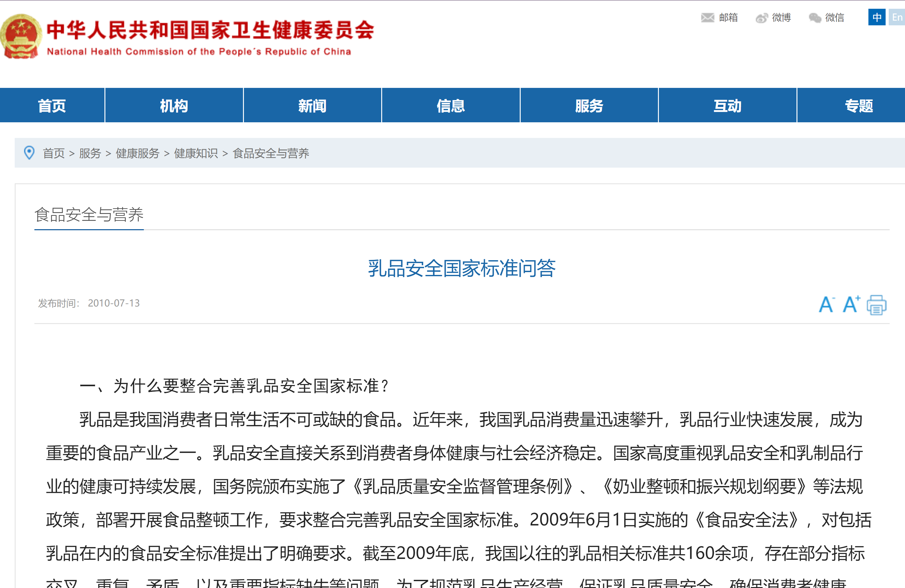Viewport: 905px width, 588px height.
Task: Go to 健康知识 in breadcrumb
Action: click(x=196, y=153)
